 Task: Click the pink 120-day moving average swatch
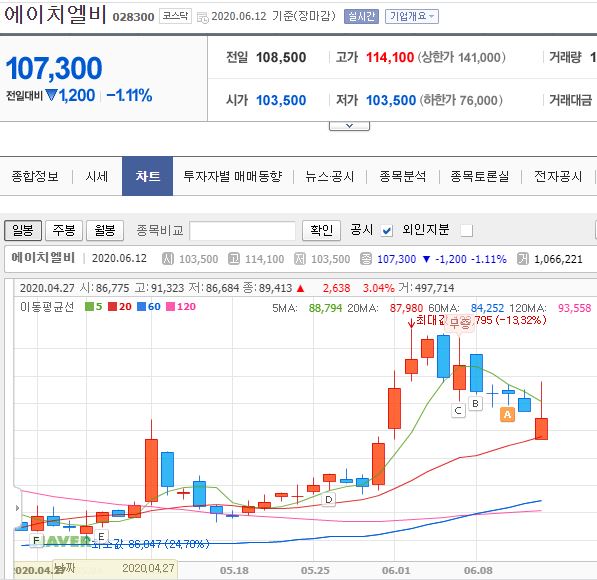point(171,307)
